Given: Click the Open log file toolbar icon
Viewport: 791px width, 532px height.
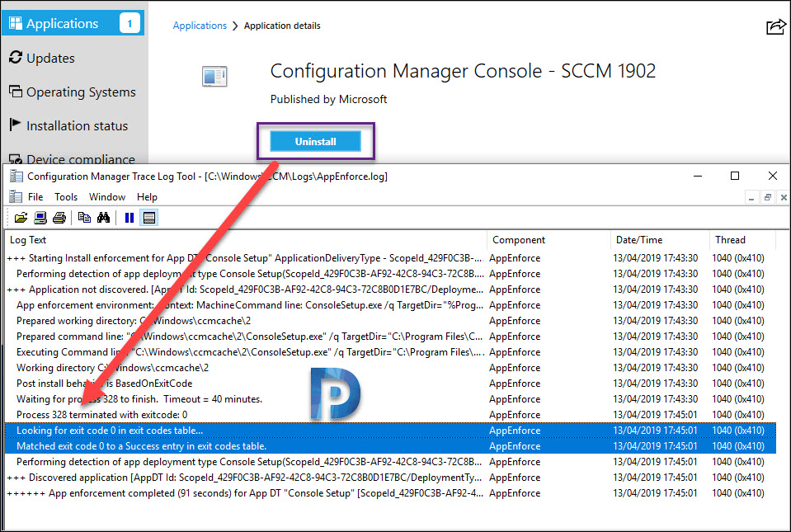Looking at the screenshot, I should (21, 218).
